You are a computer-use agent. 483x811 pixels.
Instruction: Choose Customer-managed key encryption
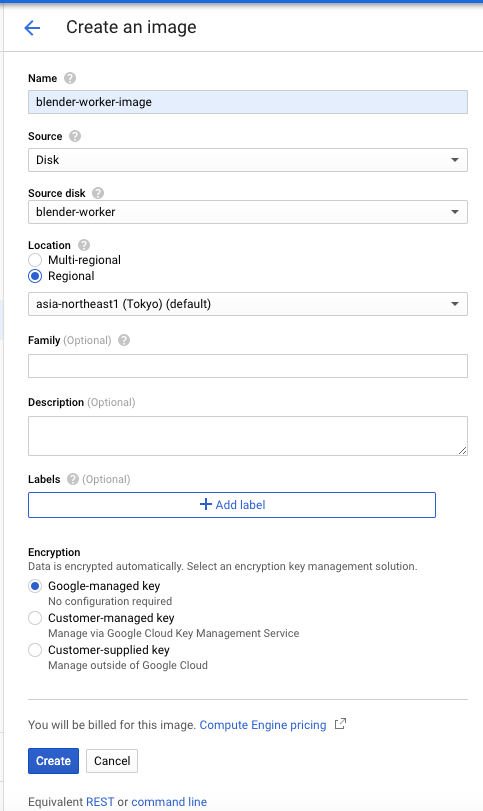[x=35, y=618]
